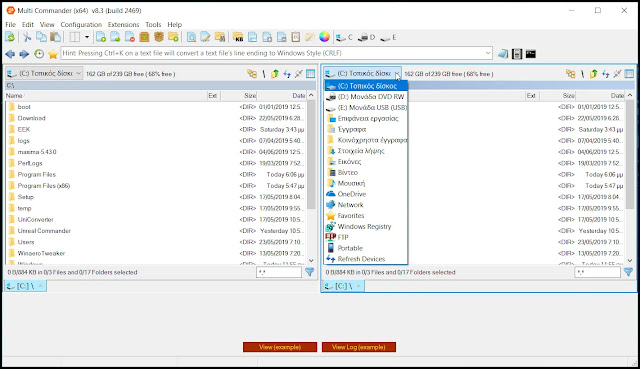This screenshot has width=640, height=369.
Task: Toggle the left panel pin icon
Action: (299, 73)
